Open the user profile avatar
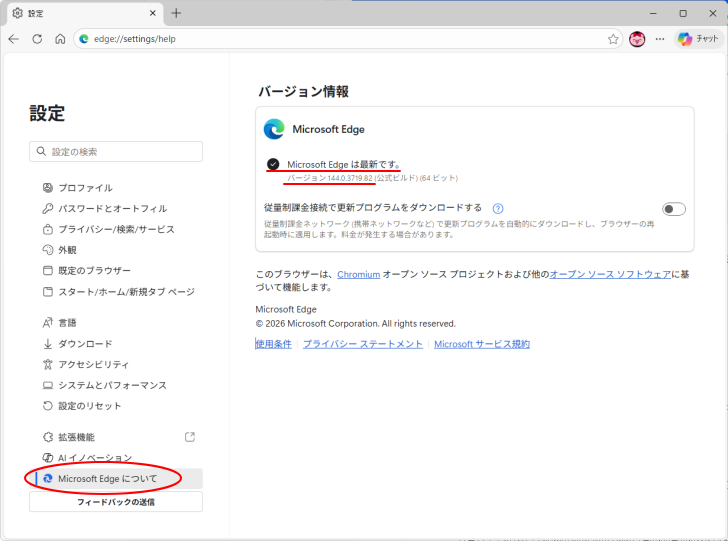728x541 pixels. 637,39
